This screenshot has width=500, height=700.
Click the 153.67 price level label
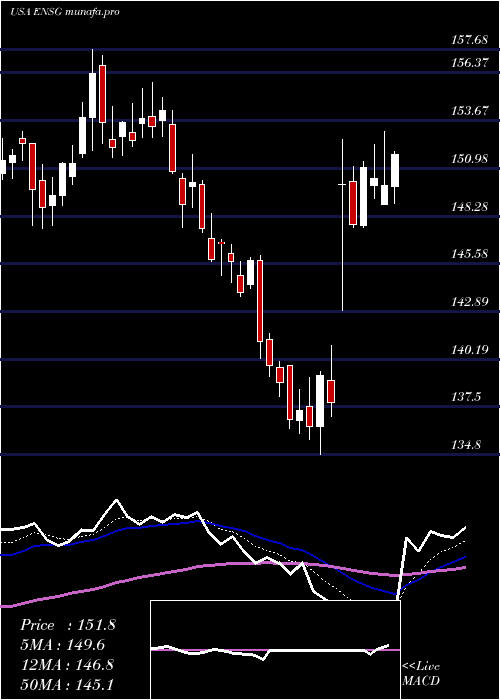tap(469, 111)
